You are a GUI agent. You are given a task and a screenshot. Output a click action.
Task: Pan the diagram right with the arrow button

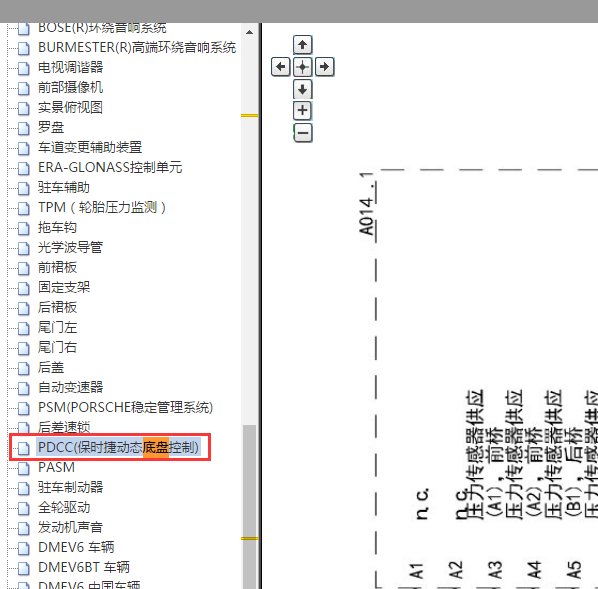click(325, 67)
